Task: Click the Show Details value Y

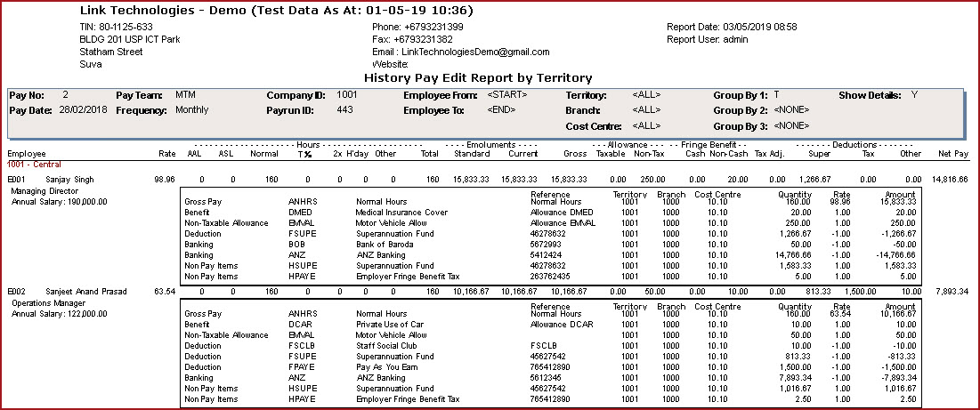Action: [914, 95]
